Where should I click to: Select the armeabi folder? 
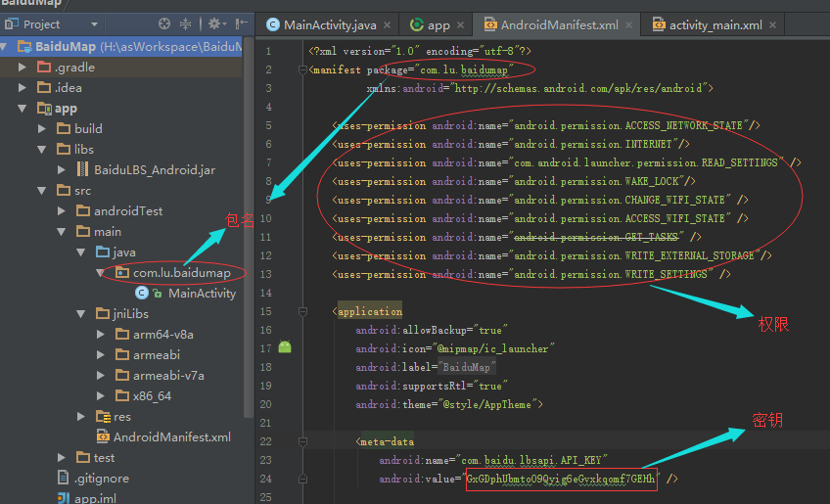pos(157,354)
